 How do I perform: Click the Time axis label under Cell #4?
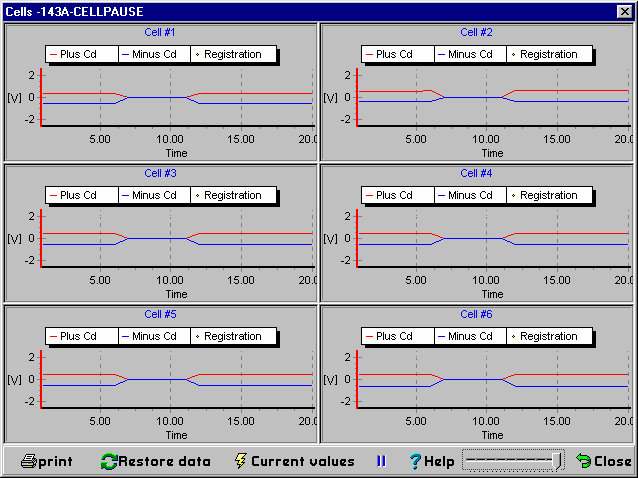(492, 294)
